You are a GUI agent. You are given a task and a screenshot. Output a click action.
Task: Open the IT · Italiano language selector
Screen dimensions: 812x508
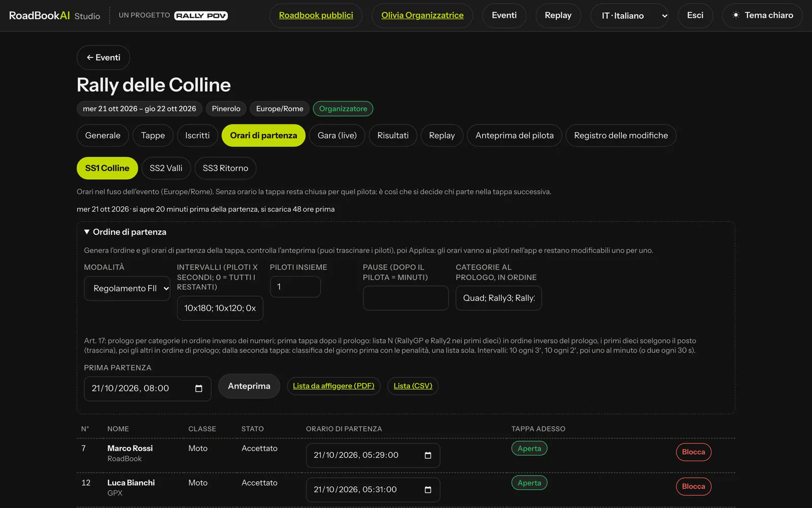click(629, 16)
